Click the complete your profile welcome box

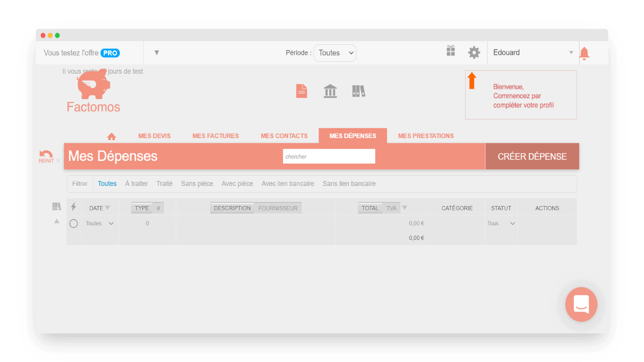pyautogui.click(x=521, y=95)
